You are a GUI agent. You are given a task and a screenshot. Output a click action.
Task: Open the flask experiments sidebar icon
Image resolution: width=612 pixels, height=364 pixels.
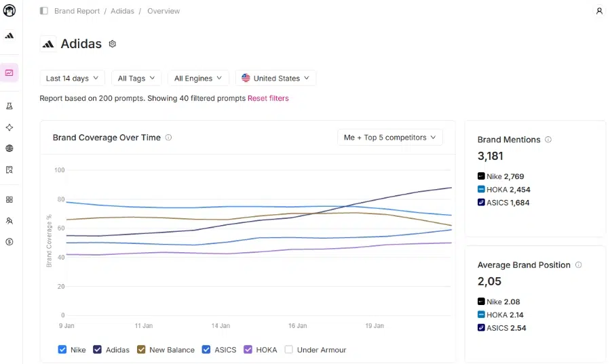9,106
